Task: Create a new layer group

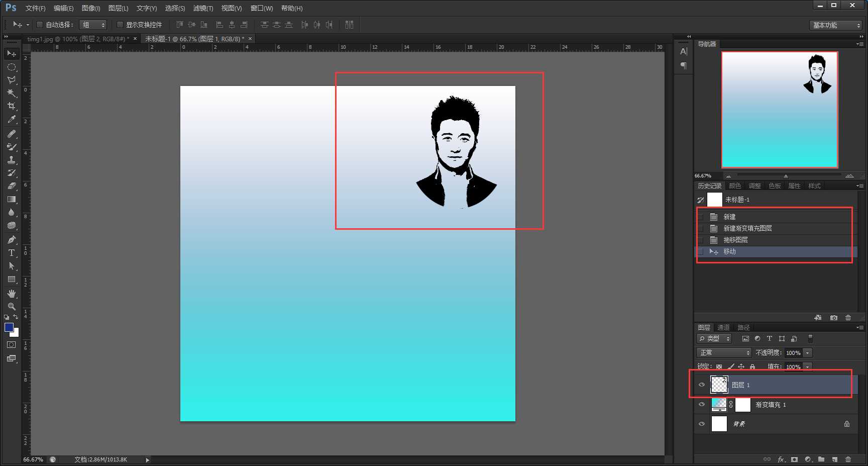Action: point(821,459)
